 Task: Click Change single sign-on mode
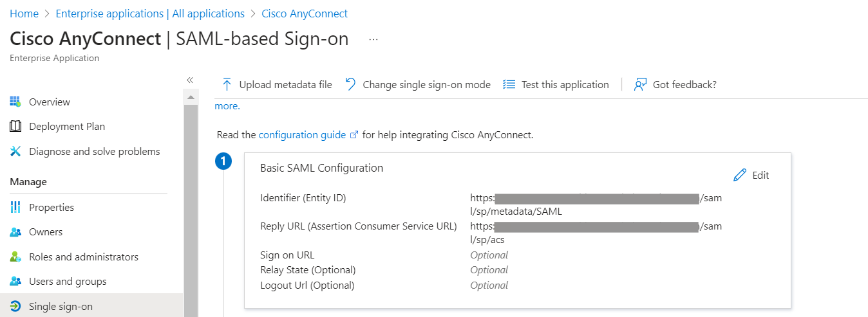coord(418,84)
